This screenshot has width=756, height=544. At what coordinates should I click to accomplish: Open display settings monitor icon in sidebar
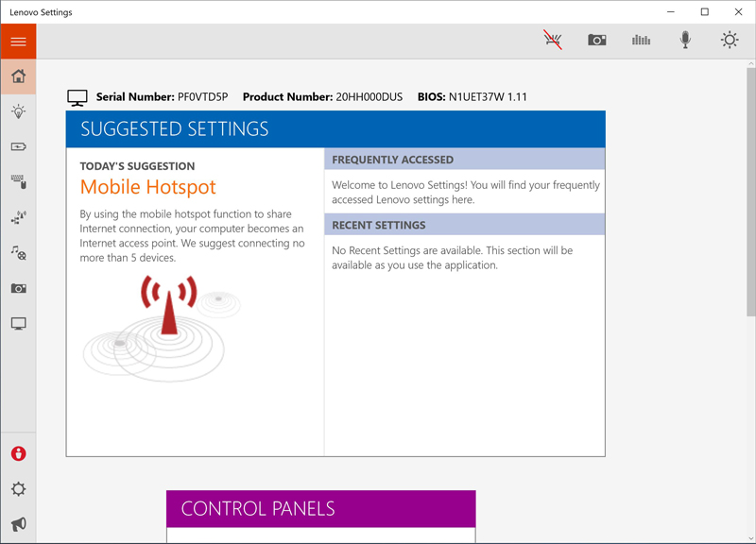(x=18, y=323)
